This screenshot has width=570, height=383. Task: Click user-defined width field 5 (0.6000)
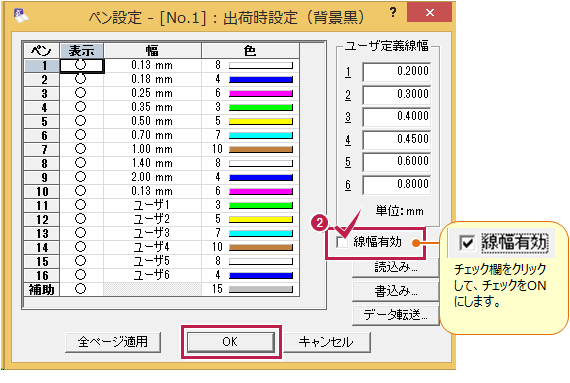[396, 162]
